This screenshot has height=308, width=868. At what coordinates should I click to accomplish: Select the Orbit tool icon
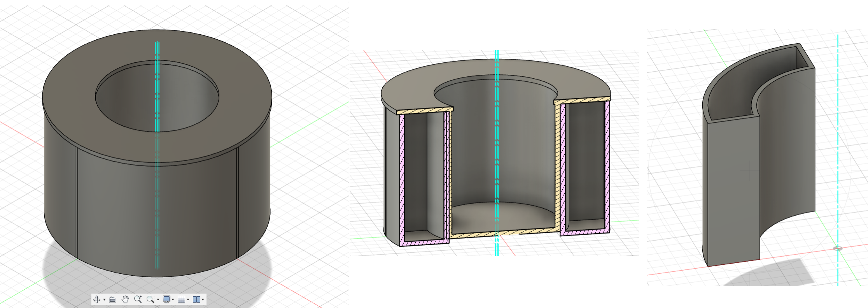pos(97,299)
